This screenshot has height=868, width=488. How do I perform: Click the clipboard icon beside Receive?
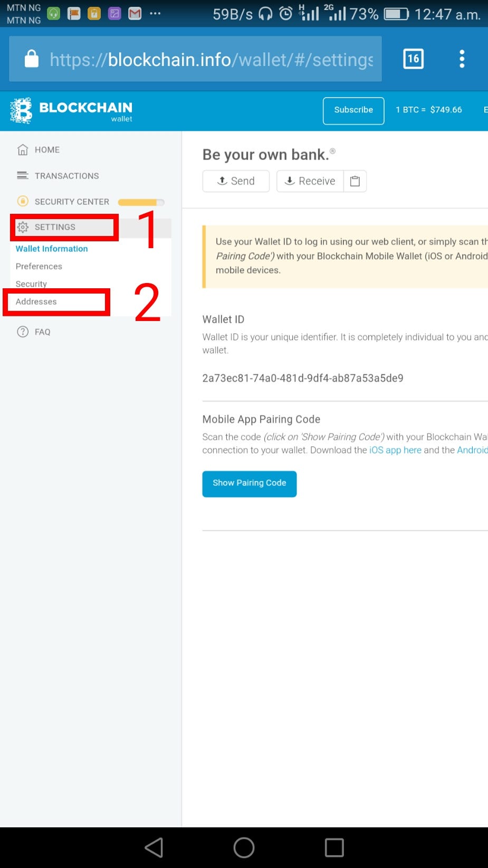(x=355, y=181)
